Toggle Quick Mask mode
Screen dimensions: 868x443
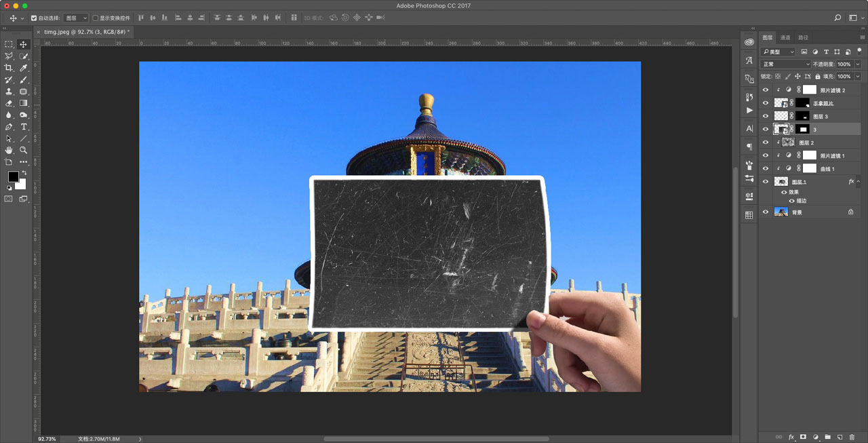tap(9, 199)
